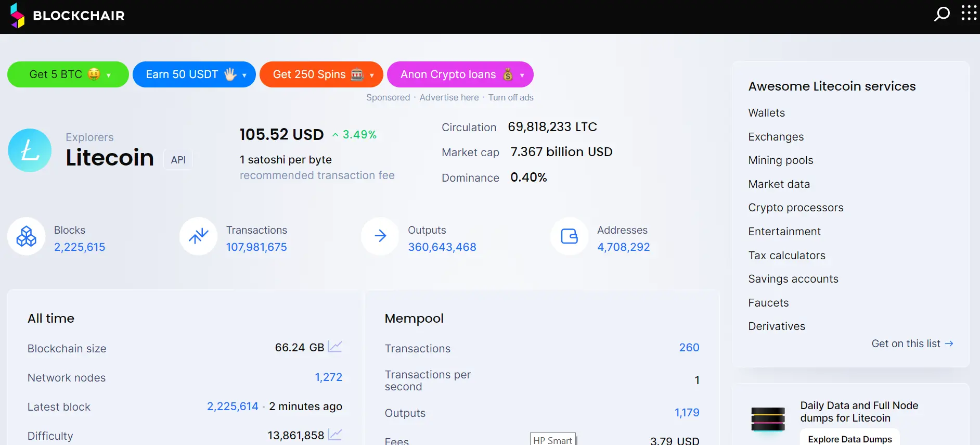Open the Mempool Outputs value 1,179
Screen dimensions: 980x445
[687, 413]
